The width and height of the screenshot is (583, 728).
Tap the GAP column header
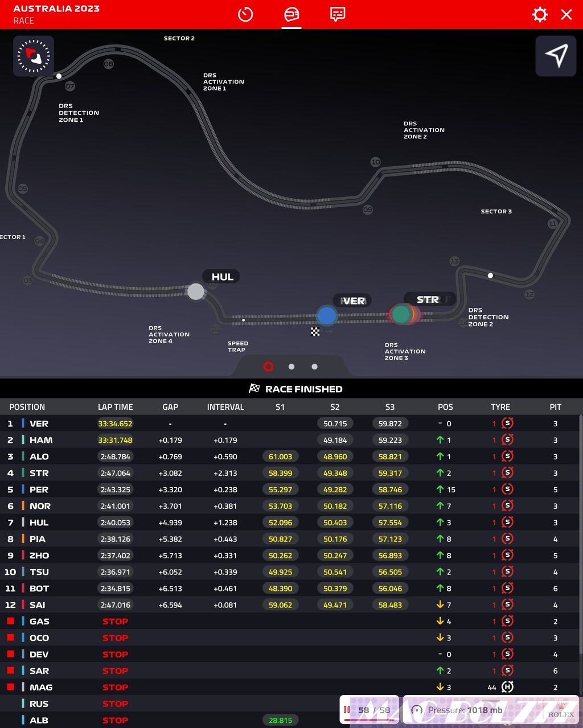pyautogui.click(x=170, y=407)
